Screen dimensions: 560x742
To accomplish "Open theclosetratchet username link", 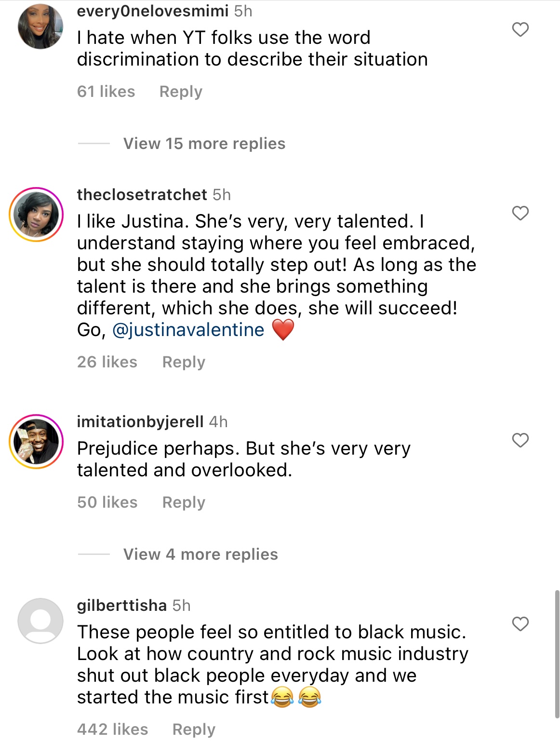I will 142,195.
